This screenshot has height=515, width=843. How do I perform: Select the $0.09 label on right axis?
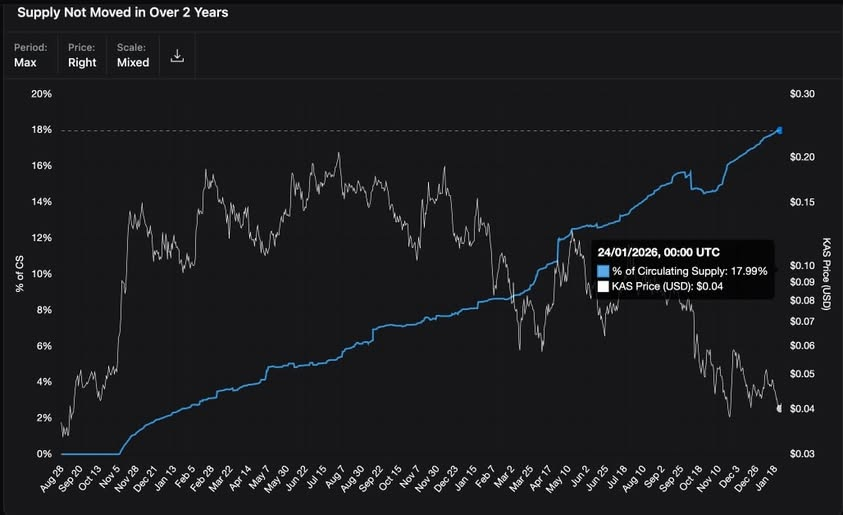[802, 282]
